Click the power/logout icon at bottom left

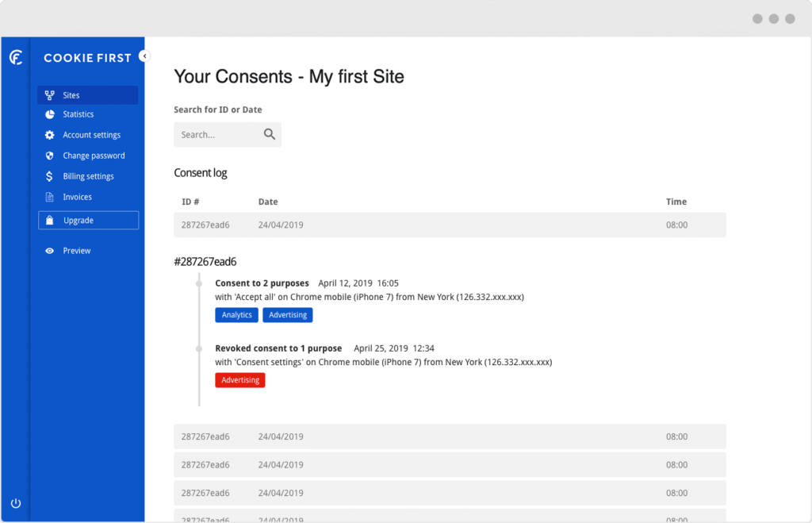tap(16, 502)
